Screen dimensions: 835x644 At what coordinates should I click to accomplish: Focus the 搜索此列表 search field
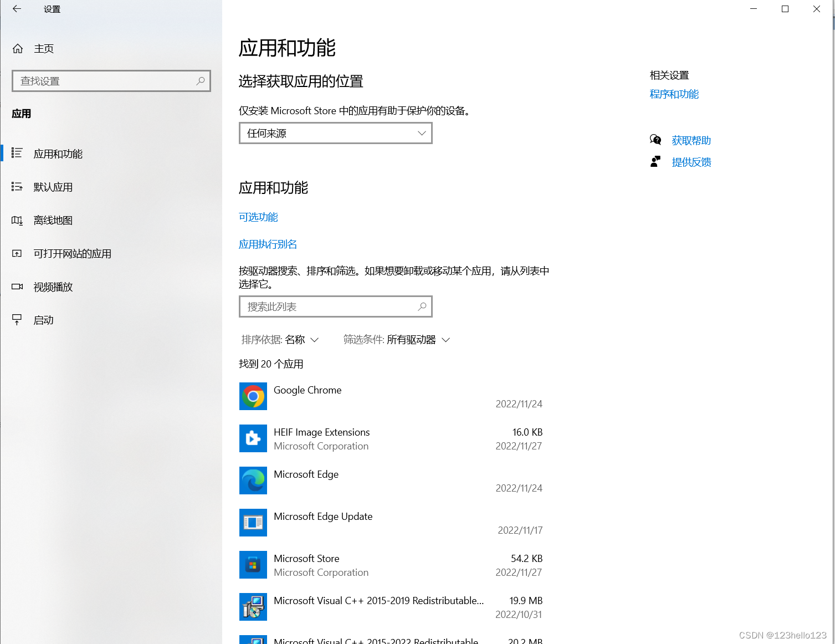(x=336, y=306)
